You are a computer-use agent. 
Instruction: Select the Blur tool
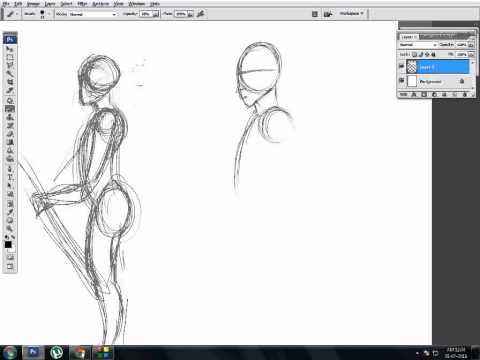[10, 151]
